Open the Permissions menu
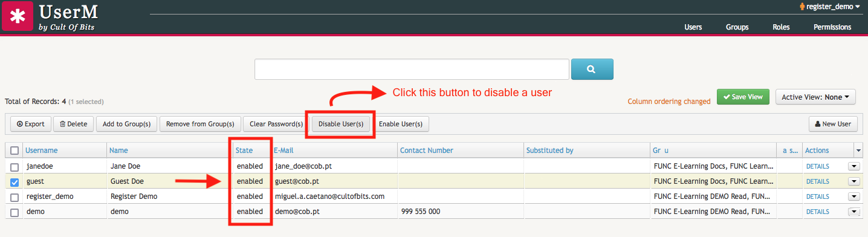Image resolution: width=868 pixels, height=237 pixels. [x=832, y=27]
